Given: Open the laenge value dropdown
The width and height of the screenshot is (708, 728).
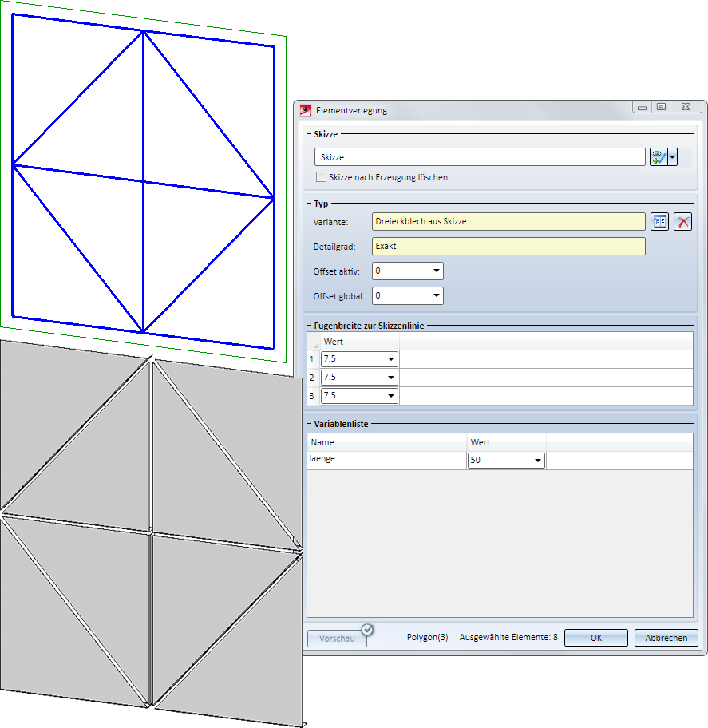Looking at the screenshot, I should [537, 461].
